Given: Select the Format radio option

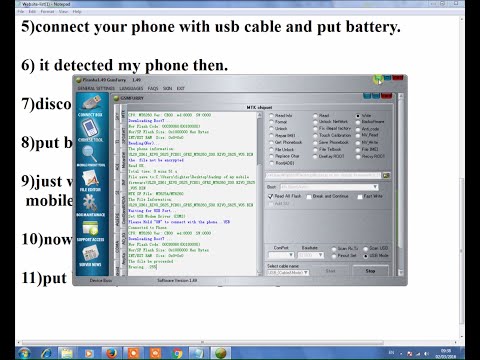Looking at the screenshot, I should tap(272, 122).
